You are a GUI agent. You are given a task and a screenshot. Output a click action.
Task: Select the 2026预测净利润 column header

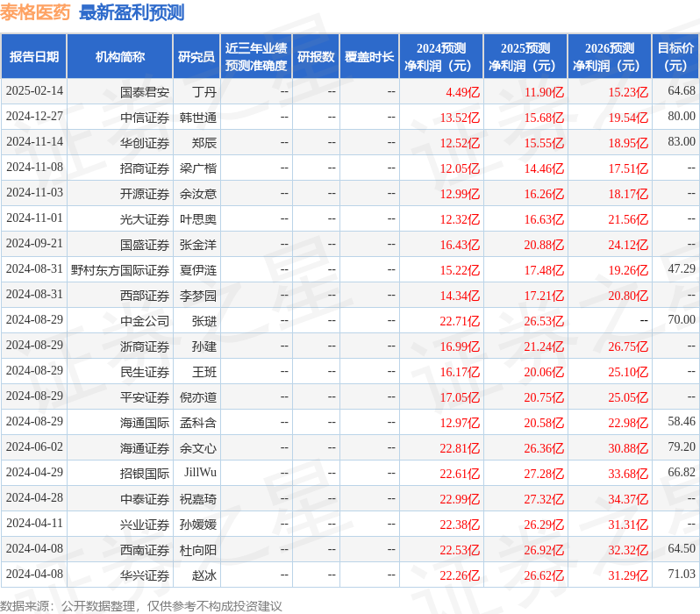click(610, 57)
